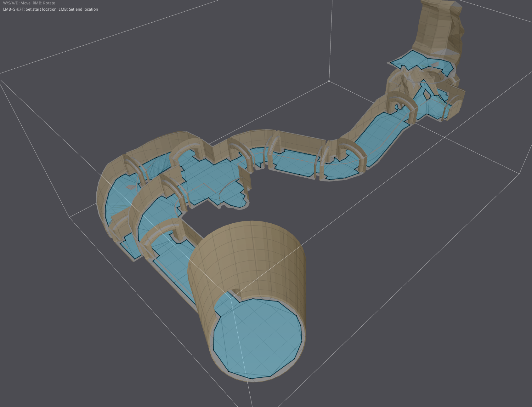Click the "W/S/A/D: Move" hint text
The width and height of the screenshot is (532, 407).
[17, 3]
